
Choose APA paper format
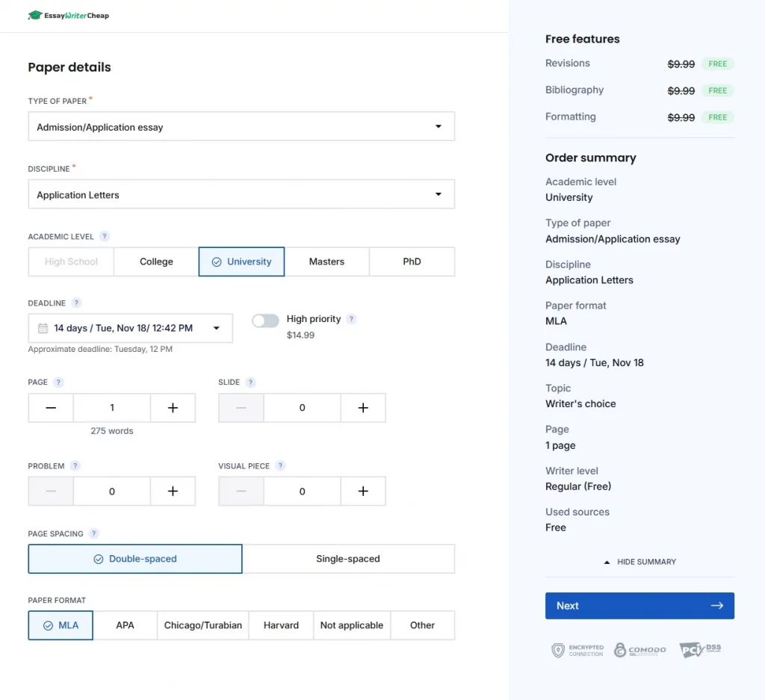tap(125, 625)
